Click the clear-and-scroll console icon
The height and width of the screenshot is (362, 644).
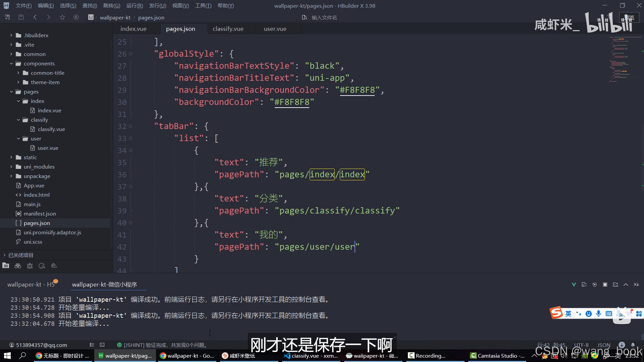point(636,285)
